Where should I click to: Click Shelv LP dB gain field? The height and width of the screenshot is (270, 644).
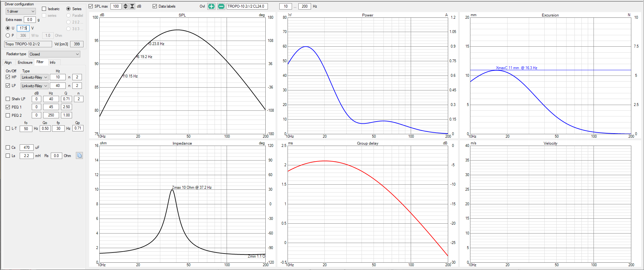[x=37, y=99]
